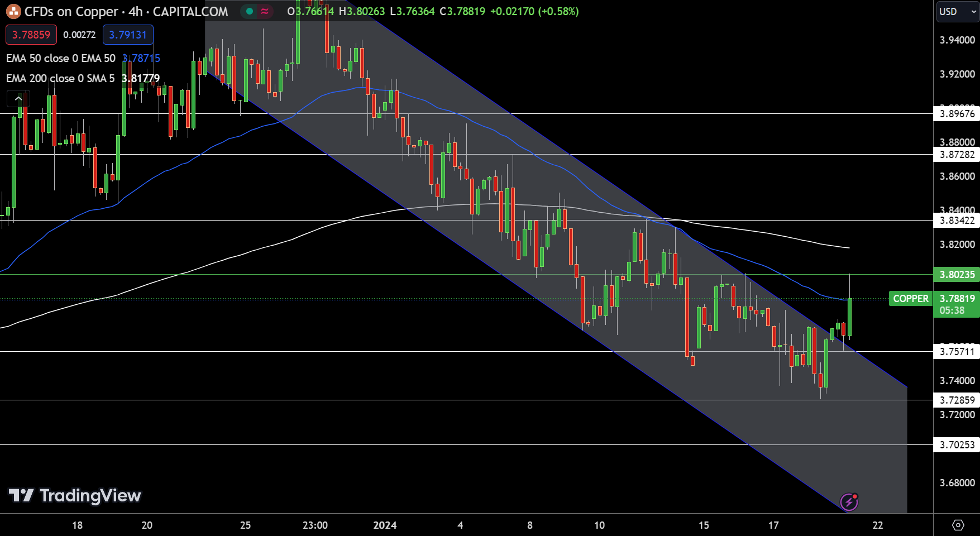
Task: Open chart settings hexagon icon
Action: pyautogui.click(x=958, y=525)
